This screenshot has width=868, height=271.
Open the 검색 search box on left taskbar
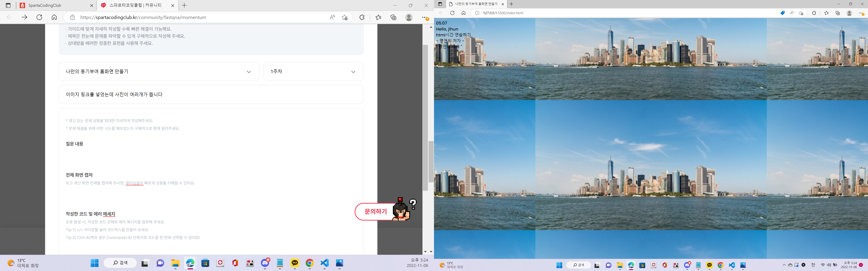pyautogui.click(x=120, y=263)
